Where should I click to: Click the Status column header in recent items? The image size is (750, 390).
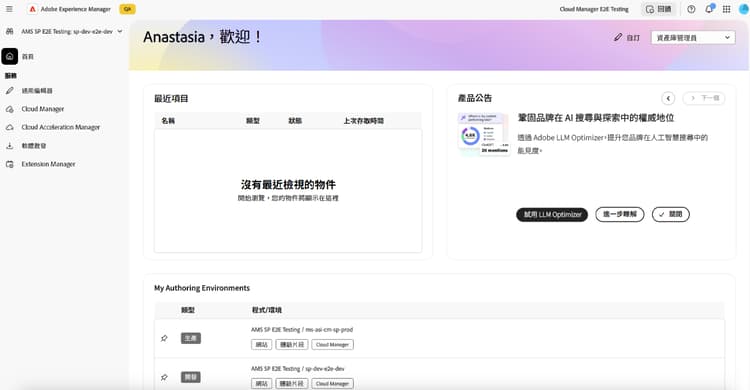295,121
